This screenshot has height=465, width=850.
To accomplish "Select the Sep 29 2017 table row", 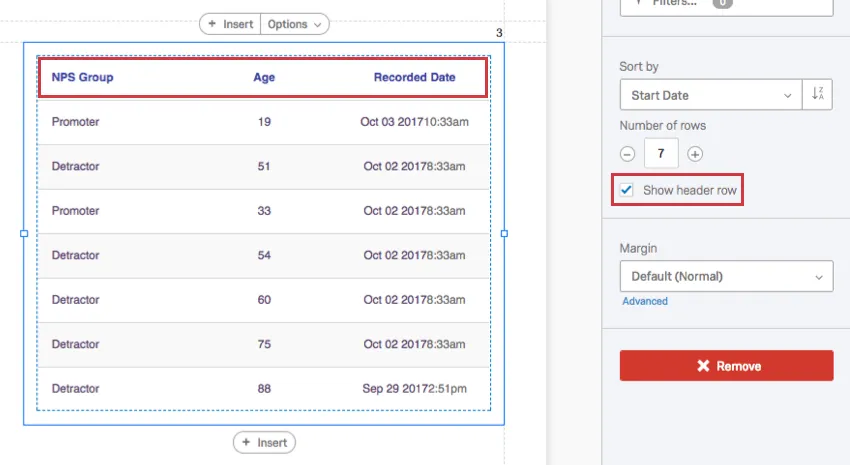I will 264,388.
